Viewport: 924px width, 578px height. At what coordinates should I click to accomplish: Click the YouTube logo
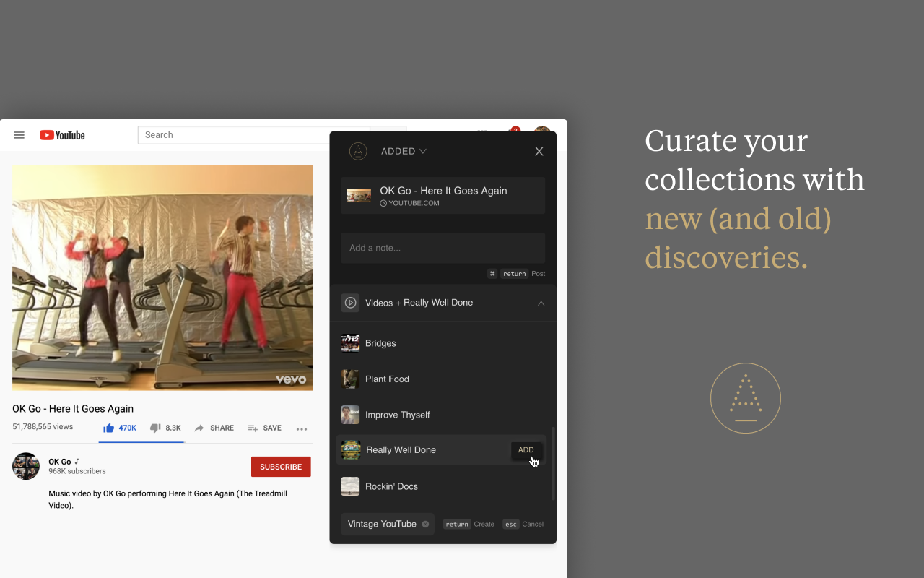(62, 135)
